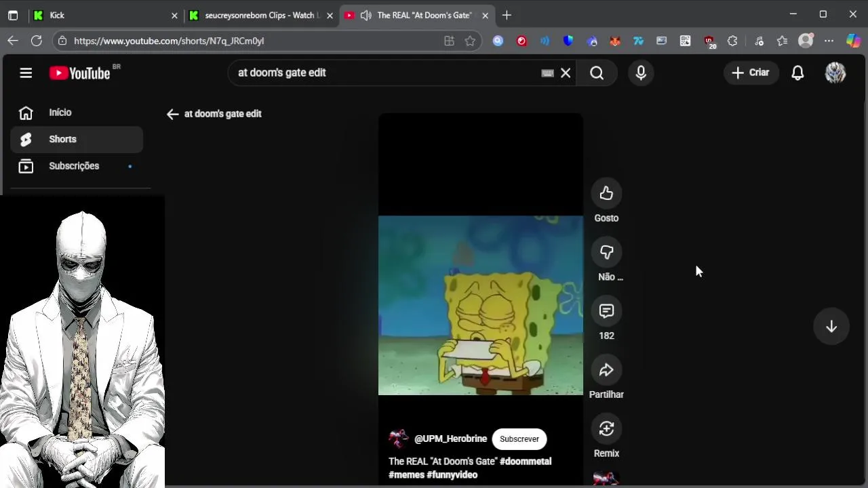
Task: Close The REAL "At Doom's Gate" tab
Action: point(485,15)
